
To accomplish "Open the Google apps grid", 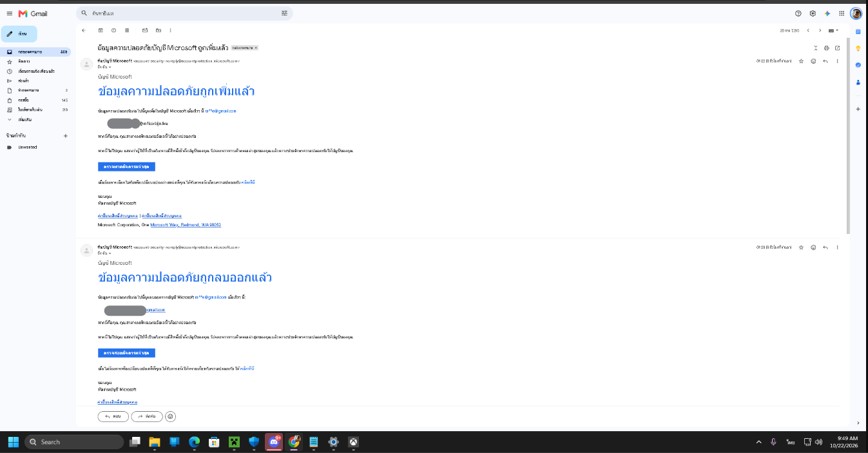I will click(x=842, y=14).
